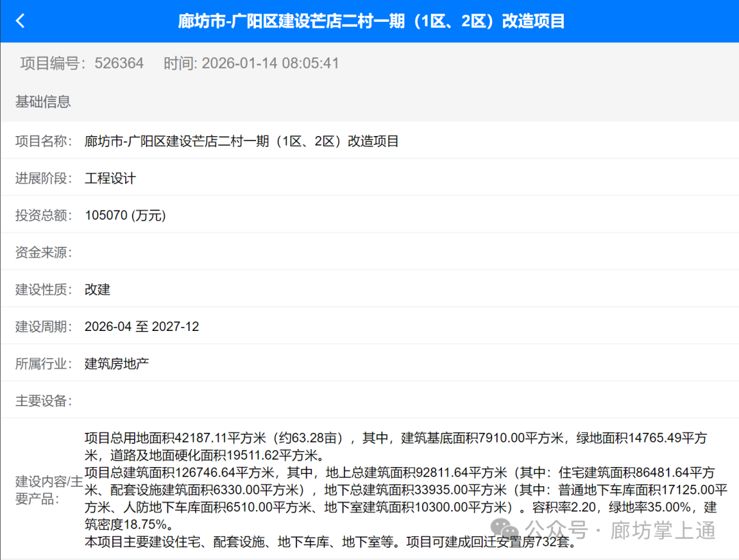Click the 资金来源 label
Image resolution: width=739 pixels, height=560 pixels.
pyautogui.click(x=43, y=252)
